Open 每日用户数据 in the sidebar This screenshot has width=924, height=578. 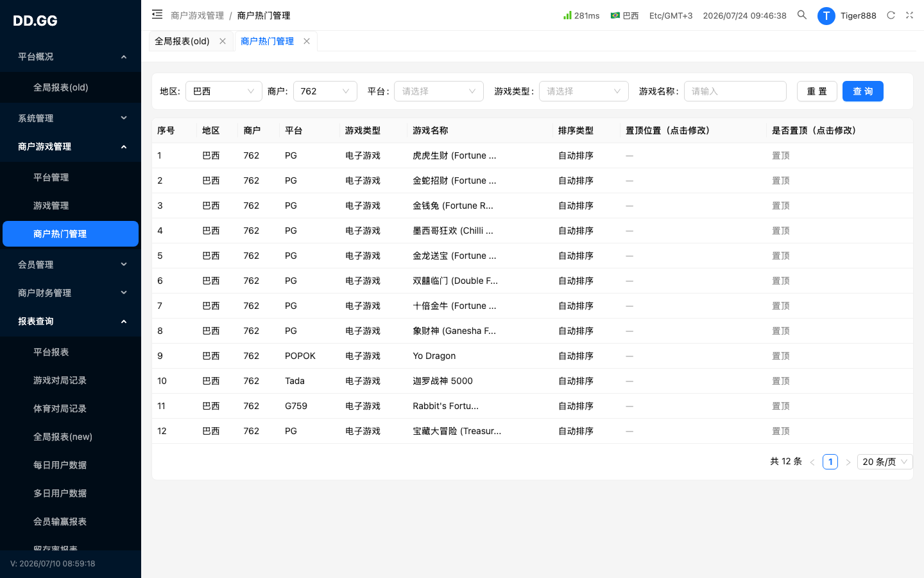[x=71, y=465]
